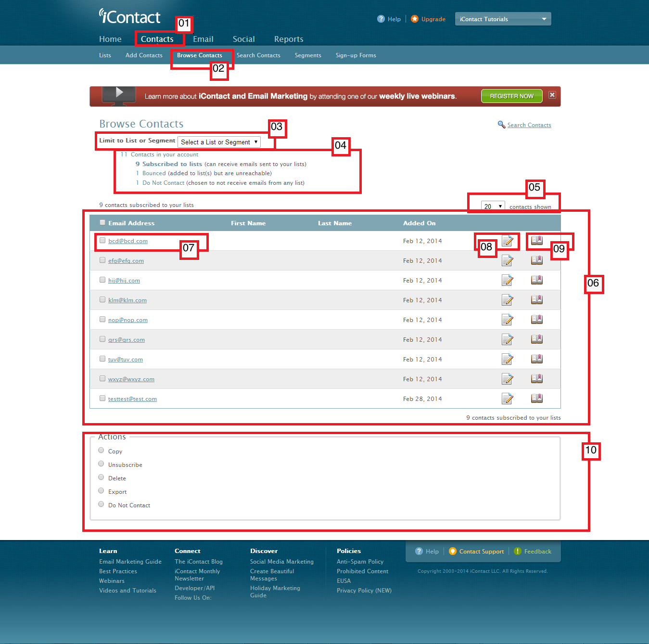Check the box for klm@klm.com

[102, 299]
